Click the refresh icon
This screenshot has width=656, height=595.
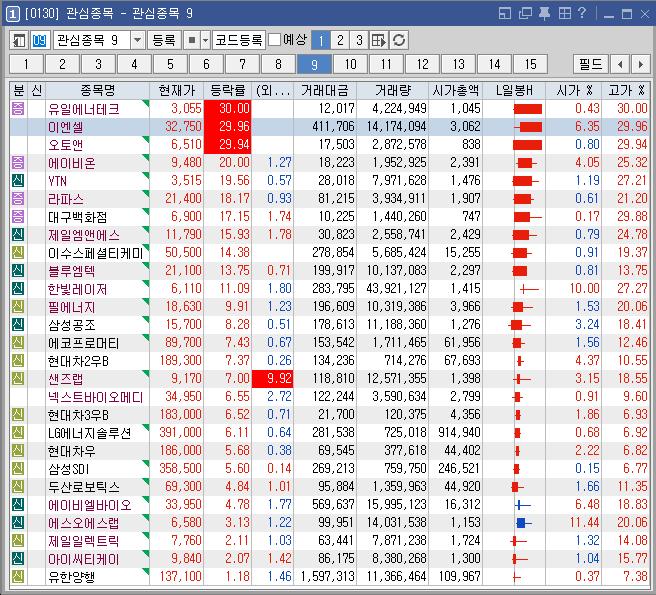pyautogui.click(x=399, y=41)
